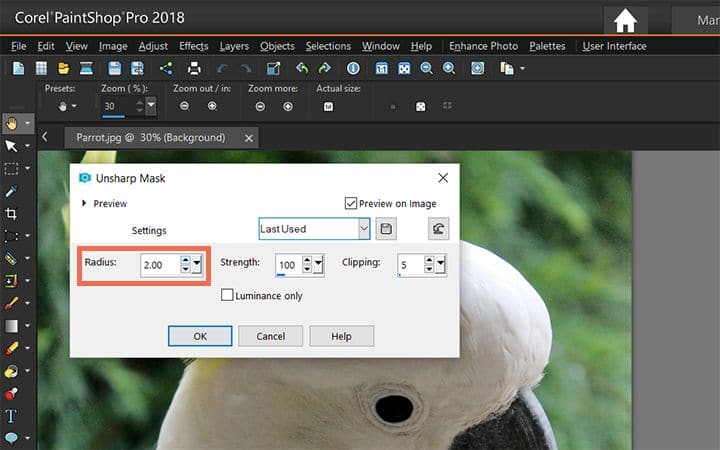The height and width of the screenshot is (450, 720).
Task: Click the Save disk icon
Action: coord(114,68)
